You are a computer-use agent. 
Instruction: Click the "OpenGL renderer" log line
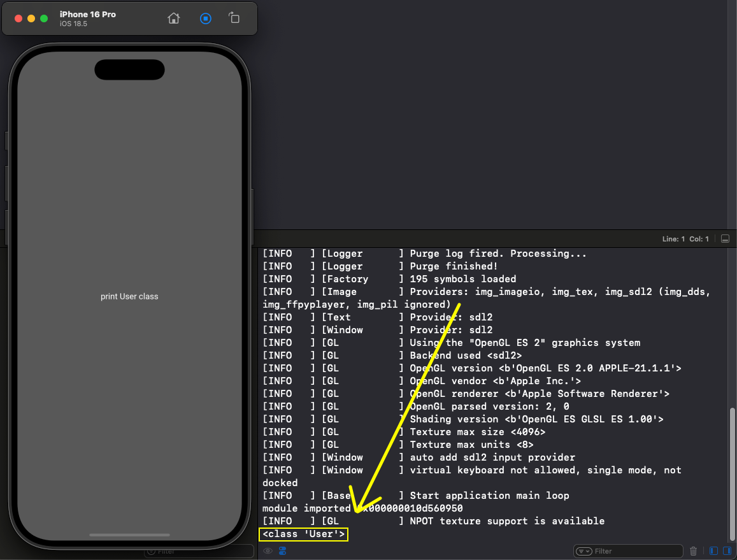(466, 394)
